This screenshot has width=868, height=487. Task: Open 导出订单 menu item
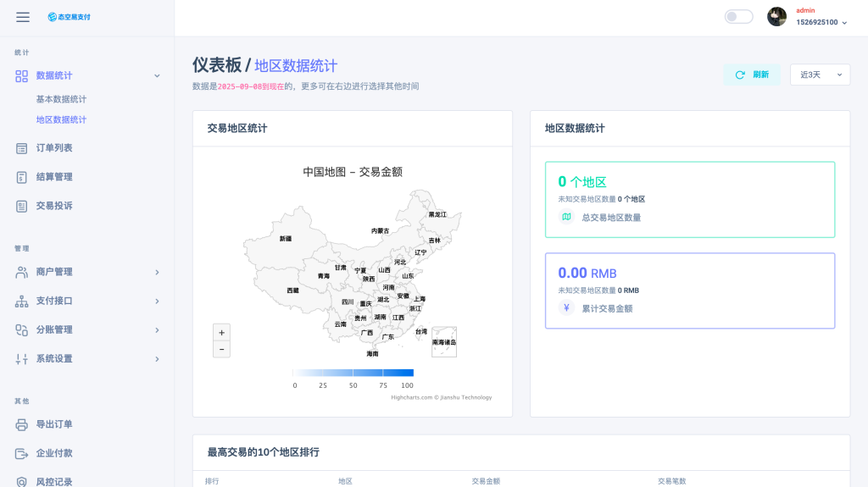point(54,424)
